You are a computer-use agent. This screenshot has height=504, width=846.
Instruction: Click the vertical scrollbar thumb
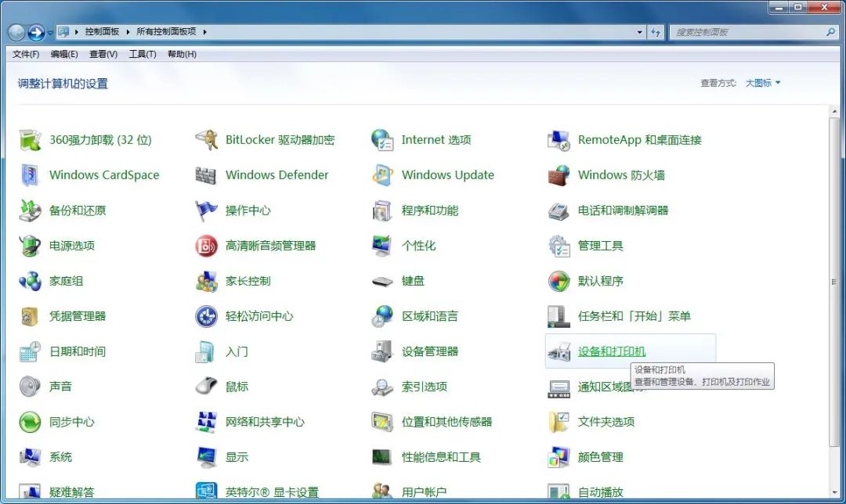835,282
